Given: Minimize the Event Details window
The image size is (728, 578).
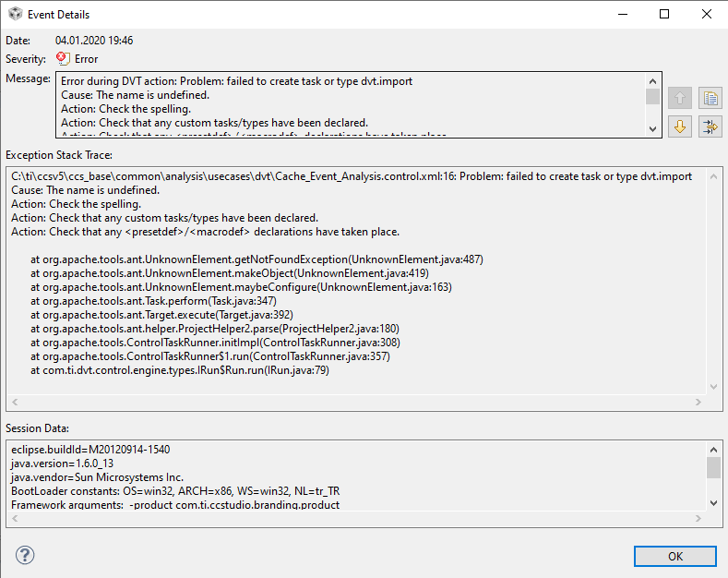Looking at the screenshot, I should tap(622, 15).
